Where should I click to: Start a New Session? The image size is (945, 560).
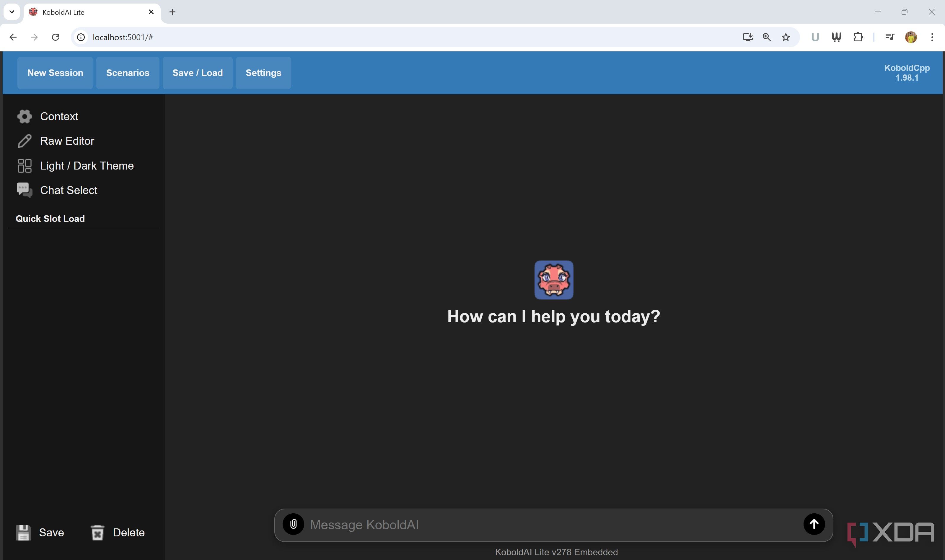55,73
